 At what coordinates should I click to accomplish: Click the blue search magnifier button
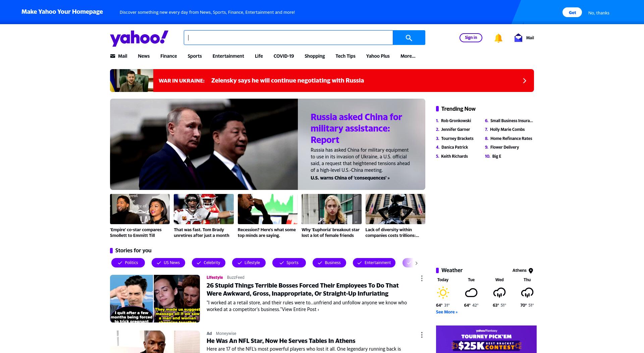coord(409,38)
